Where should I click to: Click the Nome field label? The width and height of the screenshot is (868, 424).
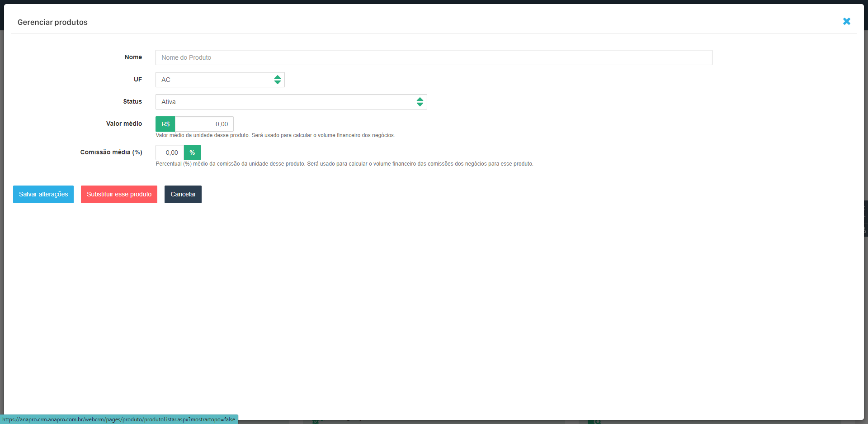(x=133, y=57)
